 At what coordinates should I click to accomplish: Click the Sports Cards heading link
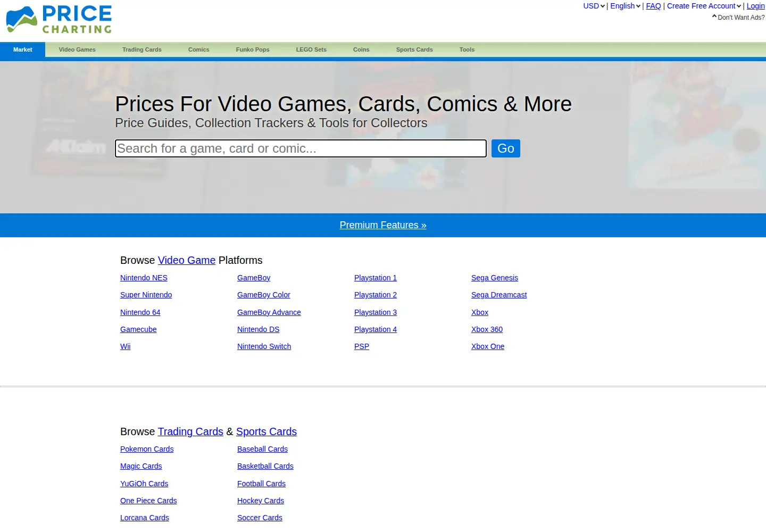pos(267,431)
